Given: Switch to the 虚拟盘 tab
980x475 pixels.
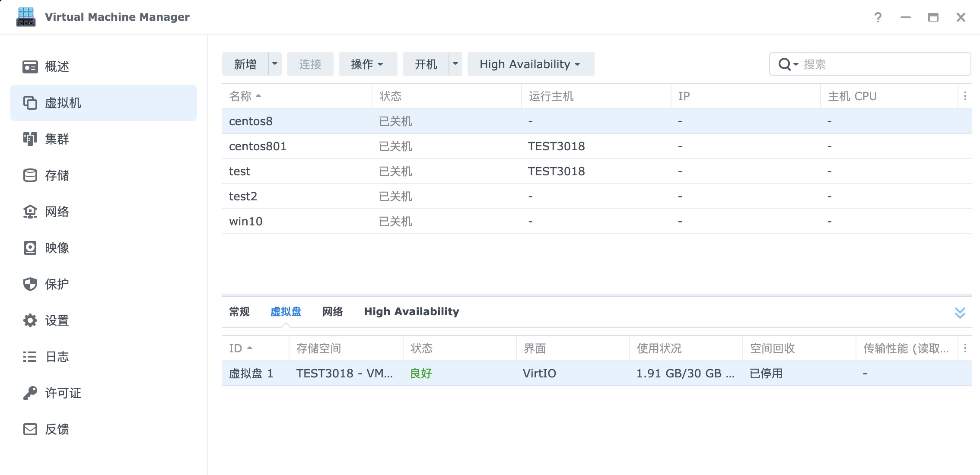Looking at the screenshot, I should click(x=286, y=311).
